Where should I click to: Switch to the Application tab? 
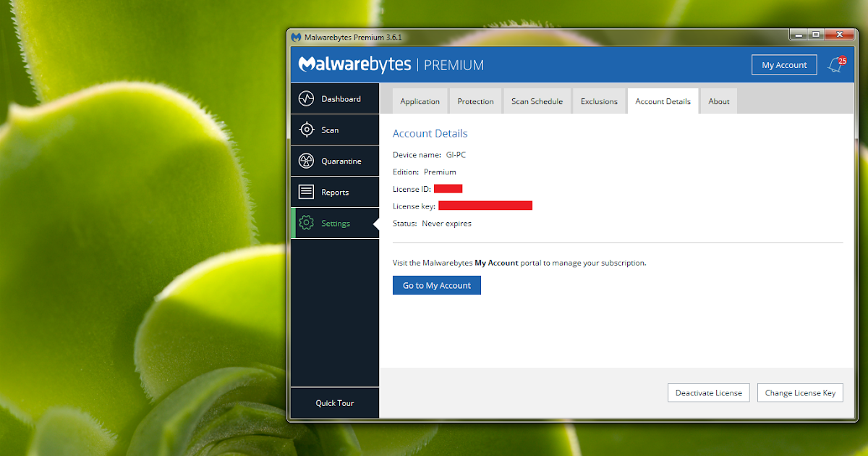point(420,101)
